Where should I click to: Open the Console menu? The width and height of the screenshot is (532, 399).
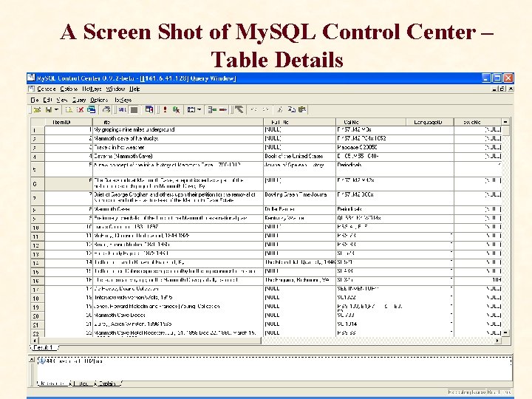pyautogui.click(x=46, y=89)
